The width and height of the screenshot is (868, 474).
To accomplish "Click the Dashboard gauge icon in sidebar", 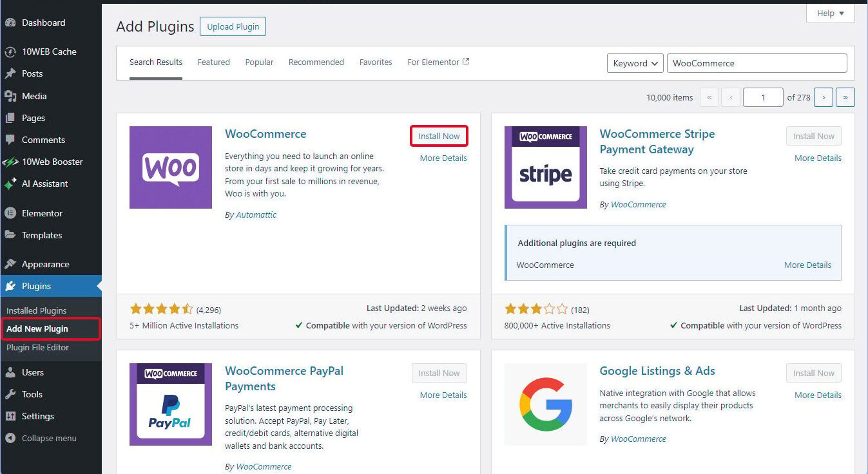I will pyautogui.click(x=10, y=23).
